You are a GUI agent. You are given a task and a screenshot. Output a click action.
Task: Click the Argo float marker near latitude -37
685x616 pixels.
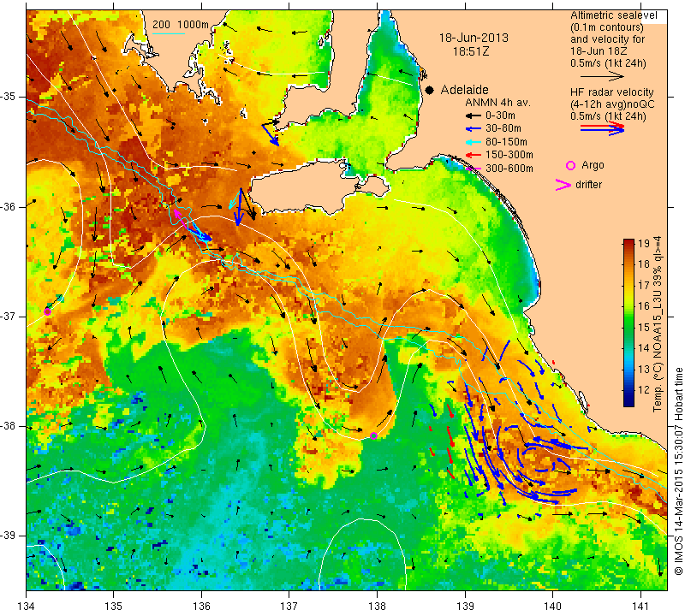coord(48,311)
